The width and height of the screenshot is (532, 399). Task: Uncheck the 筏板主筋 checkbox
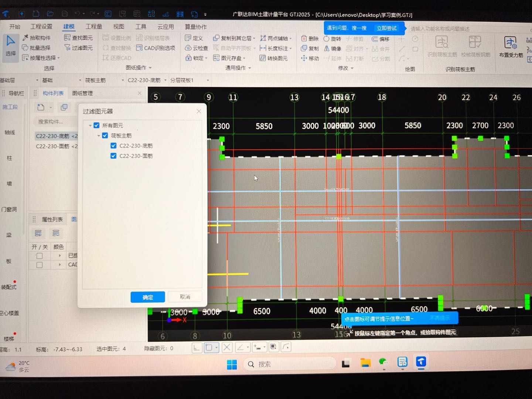coord(105,136)
